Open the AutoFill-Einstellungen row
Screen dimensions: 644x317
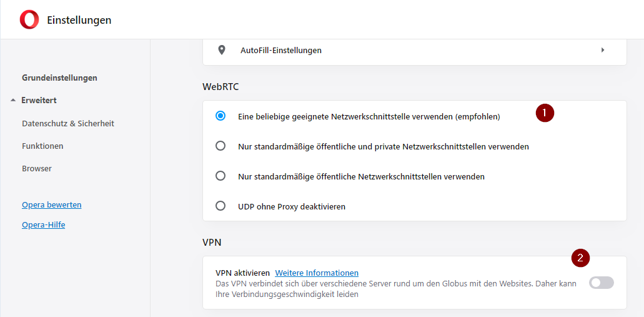click(414, 51)
